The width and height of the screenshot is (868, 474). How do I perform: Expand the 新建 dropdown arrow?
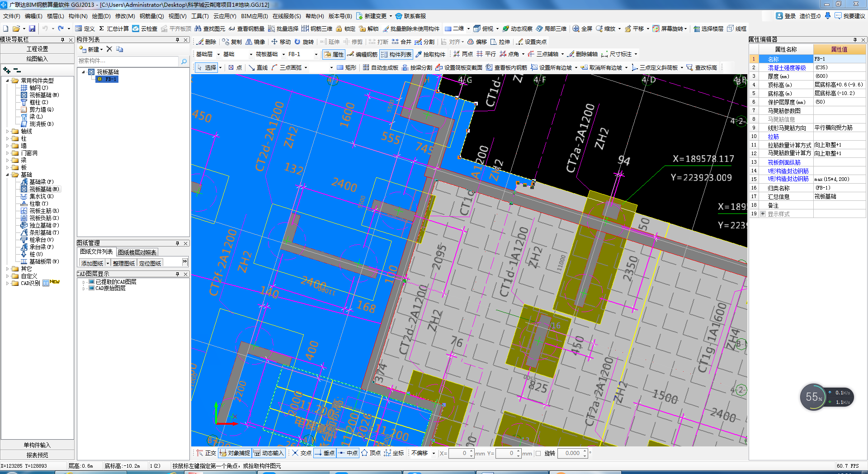point(102,49)
